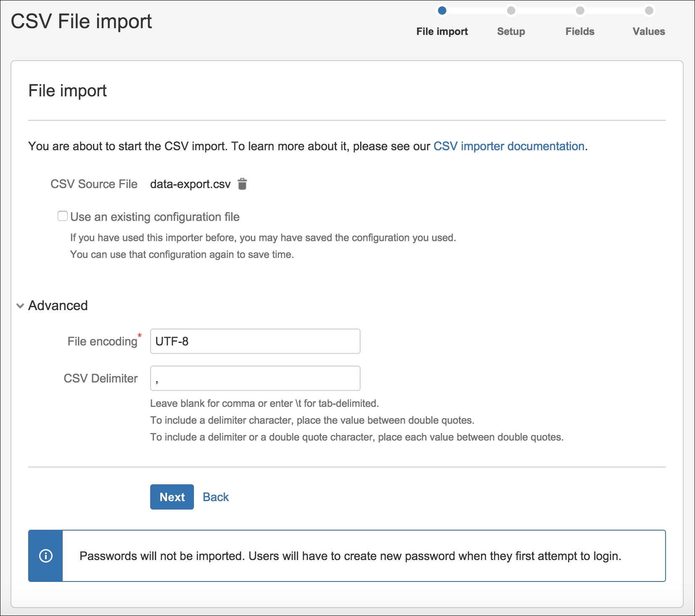Click the info icon in password notice
The height and width of the screenshot is (616, 695).
tap(46, 556)
